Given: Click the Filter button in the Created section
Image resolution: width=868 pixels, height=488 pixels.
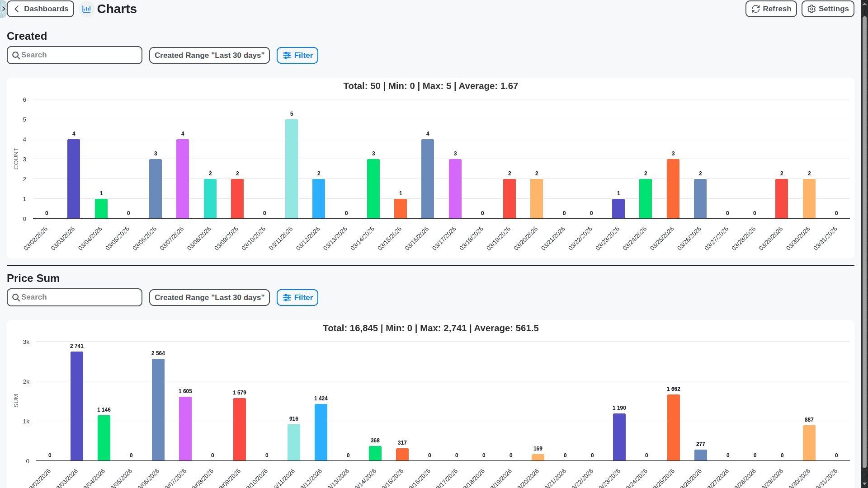Looking at the screenshot, I should 297,55.
